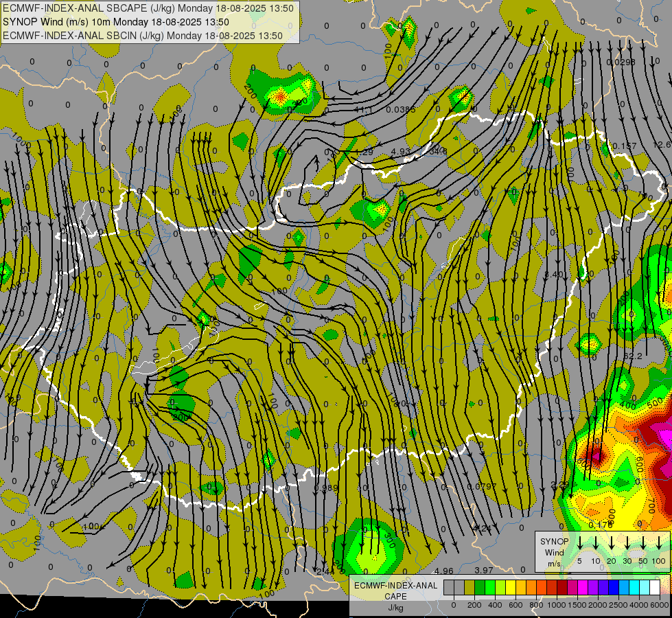672x618 pixels.
Task: Click the map value '34.8'
Action: point(438,151)
